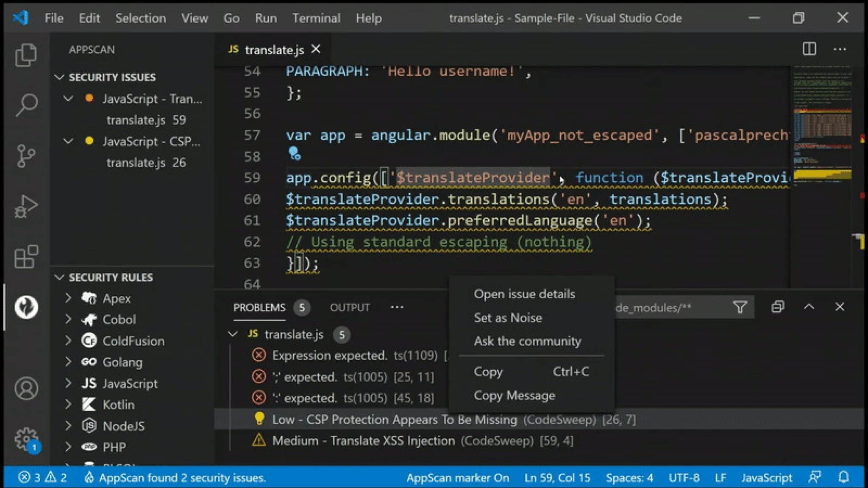The height and width of the screenshot is (488, 868).
Task: Click the AppScan CodeSweep activity bar icon
Action: (x=26, y=307)
